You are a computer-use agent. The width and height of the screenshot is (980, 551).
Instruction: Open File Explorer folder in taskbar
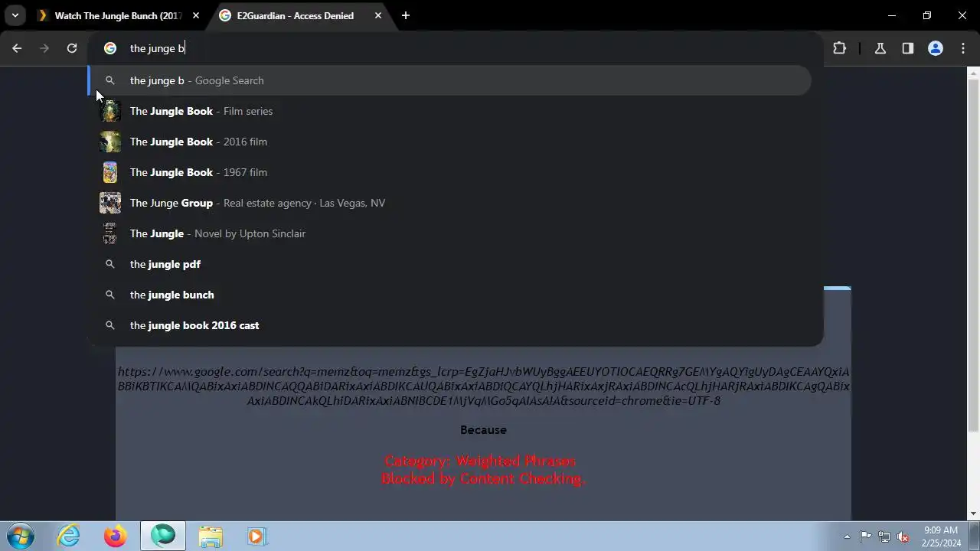(211, 536)
